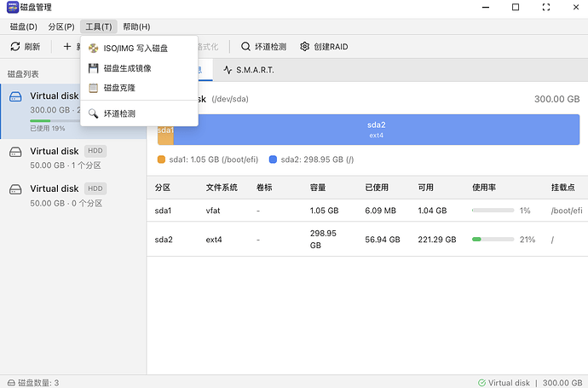
Task: Open the 帮助(H) menu
Action: pos(135,27)
